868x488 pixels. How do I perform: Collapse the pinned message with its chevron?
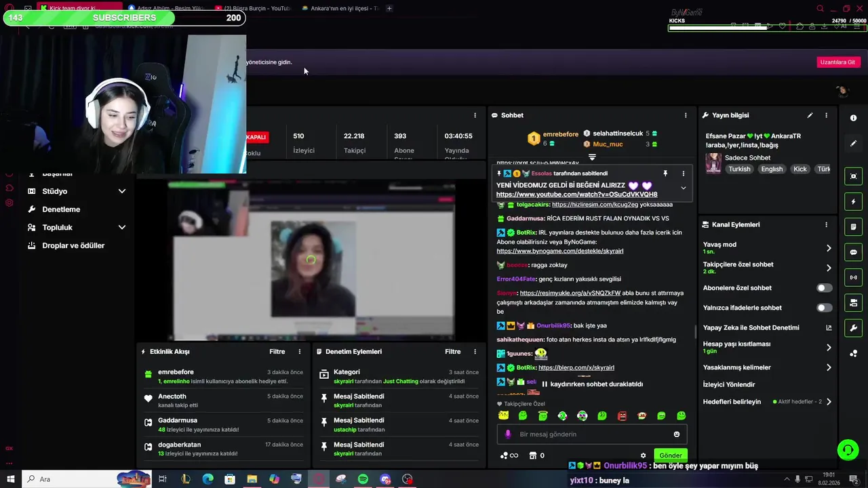click(x=683, y=188)
